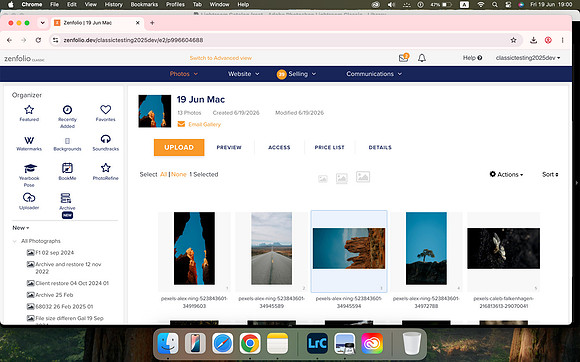Open Yearbook Pose graduation cap icon
The width and height of the screenshot is (580, 362).
[x=30, y=169]
